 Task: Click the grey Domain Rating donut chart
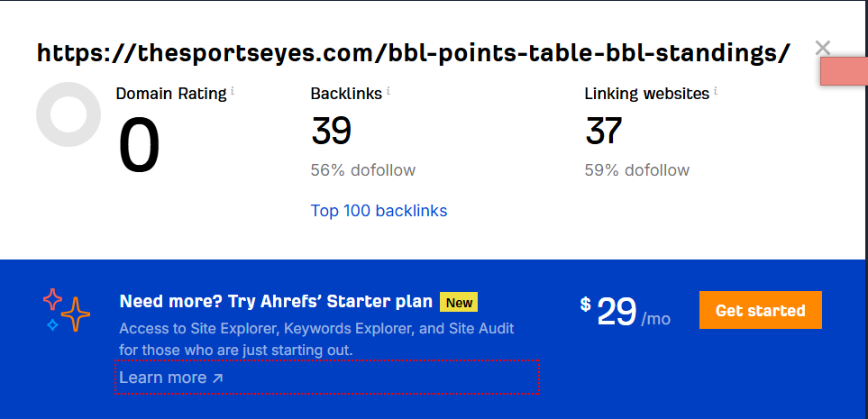tap(69, 114)
